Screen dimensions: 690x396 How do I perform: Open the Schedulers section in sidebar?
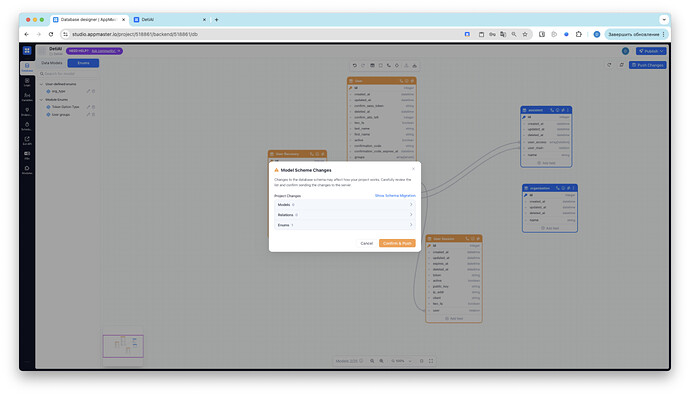click(27, 126)
